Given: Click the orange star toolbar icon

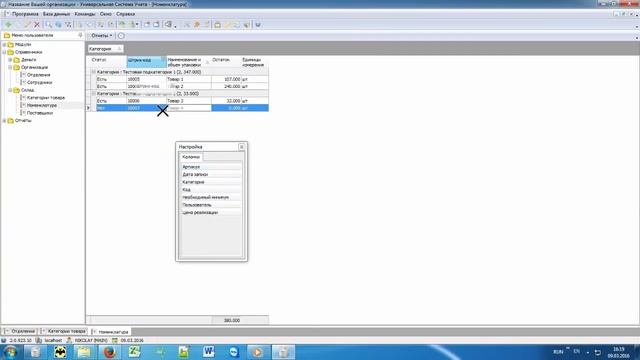Looking at the screenshot, I should 197,24.
